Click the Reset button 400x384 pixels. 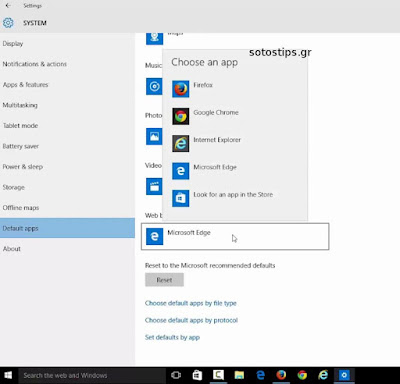(x=164, y=280)
